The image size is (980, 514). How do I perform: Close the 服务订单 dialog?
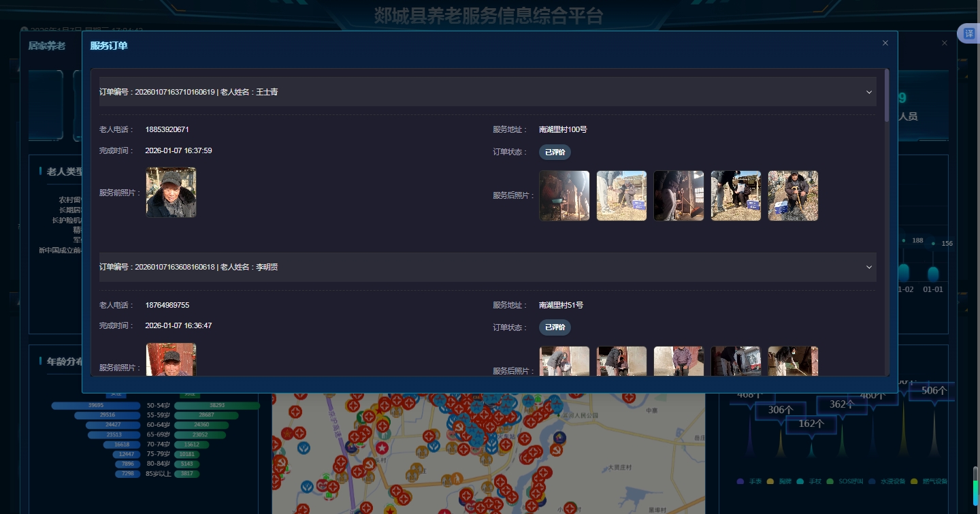885,43
